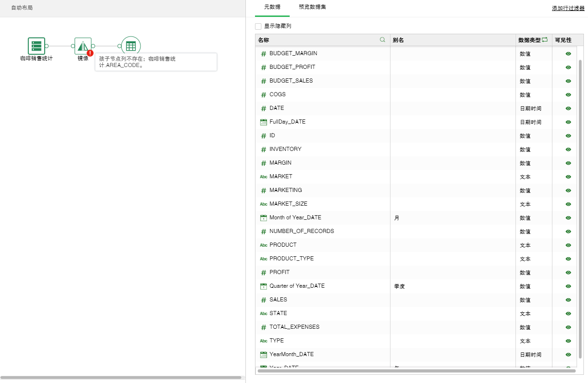Click the 镜像 mirror node icon
The width and height of the screenshot is (588, 383).
click(x=83, y=46)
